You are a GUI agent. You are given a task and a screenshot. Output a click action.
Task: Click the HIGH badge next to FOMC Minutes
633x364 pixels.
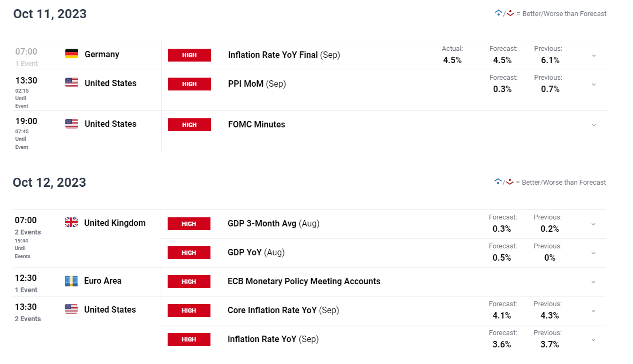[190, 125]
